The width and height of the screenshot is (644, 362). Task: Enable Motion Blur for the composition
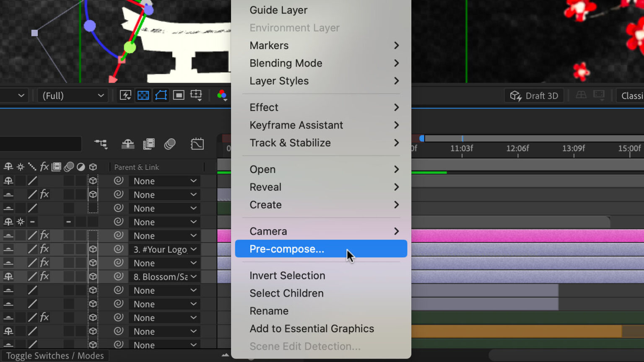169,144
